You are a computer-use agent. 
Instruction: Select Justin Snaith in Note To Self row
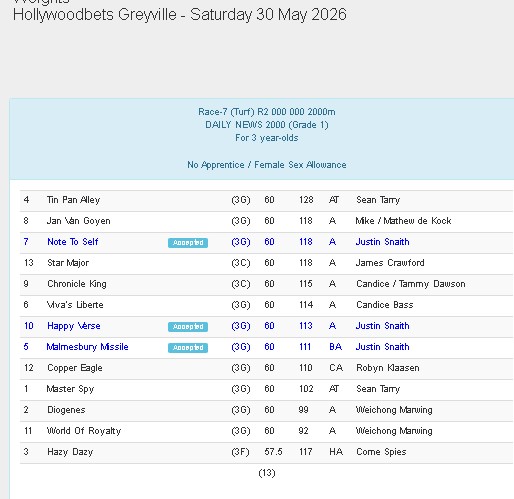(382, 242)
